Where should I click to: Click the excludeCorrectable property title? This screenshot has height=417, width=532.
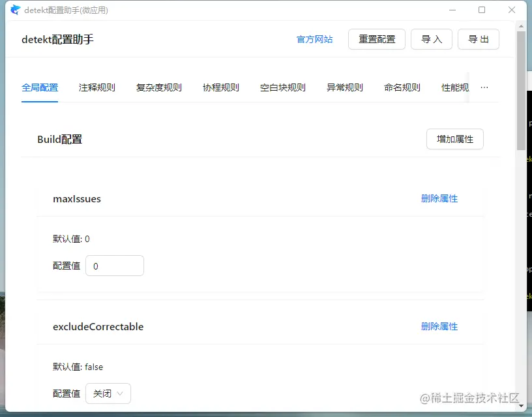pyautogui.click(x=98, y=327)
